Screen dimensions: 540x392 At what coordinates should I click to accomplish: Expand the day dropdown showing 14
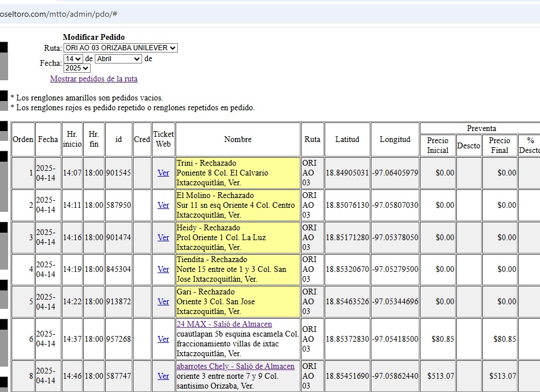pyautogui.click(x=73, y=59)
